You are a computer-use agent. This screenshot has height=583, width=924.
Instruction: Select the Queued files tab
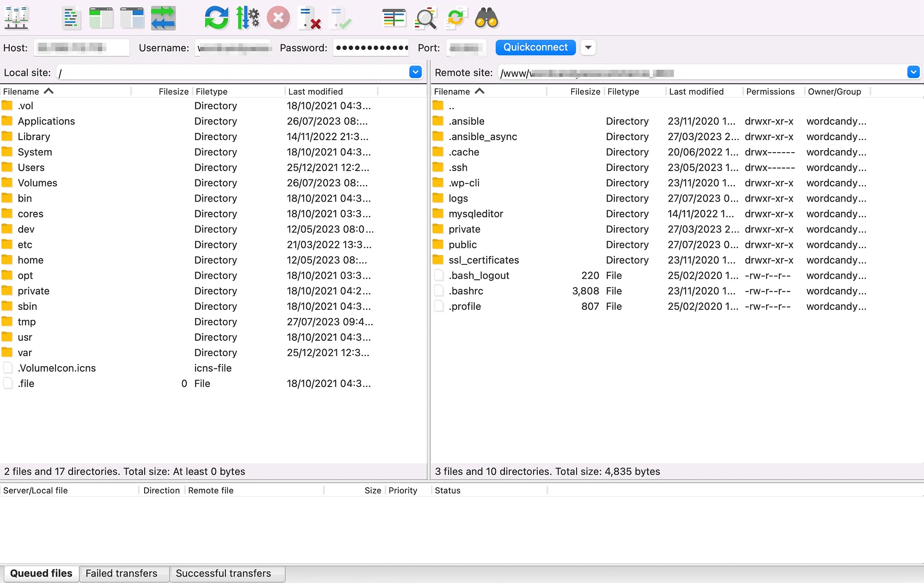(41, 572)
